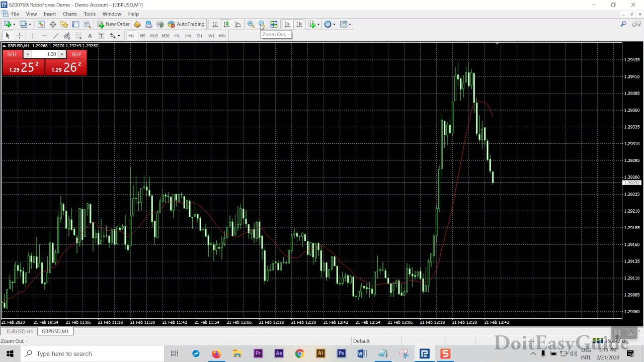The image size is (644, 362).
Task: Select the Horizontal Line drawing tool
Action: click(x=44, y=36)
